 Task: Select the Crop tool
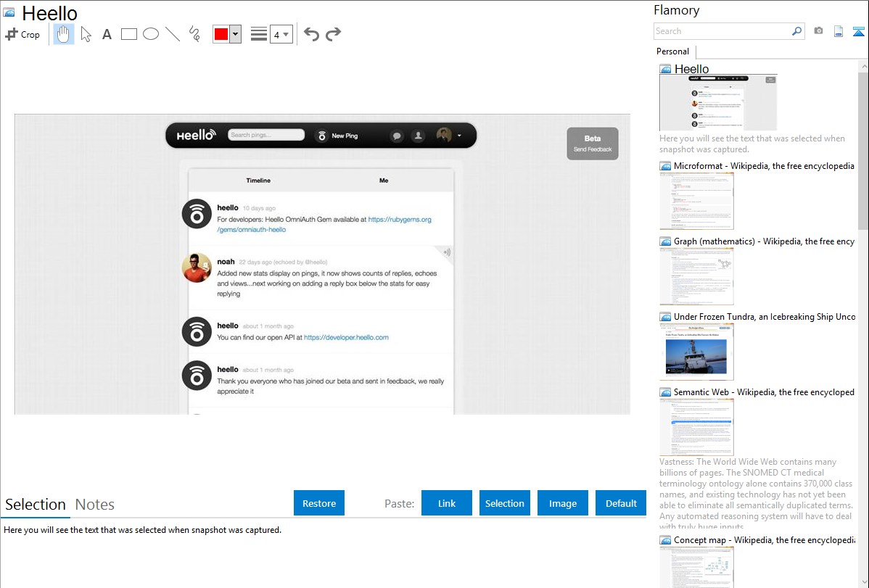[x=22, y=34]
